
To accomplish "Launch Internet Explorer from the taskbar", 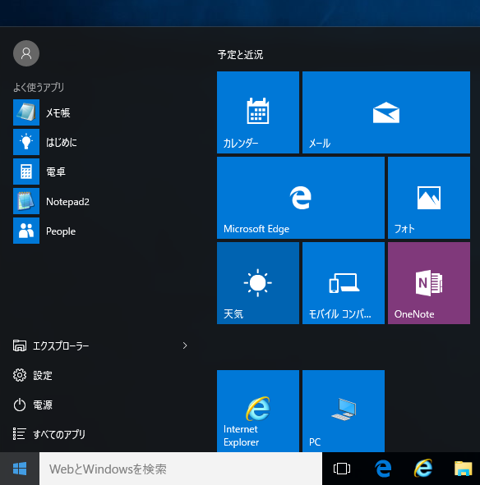I will point(423,469).
